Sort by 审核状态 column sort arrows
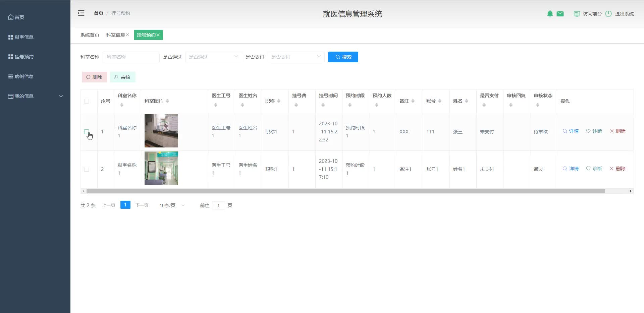This screenshot has width=644, height=313. tap(538, 105)
